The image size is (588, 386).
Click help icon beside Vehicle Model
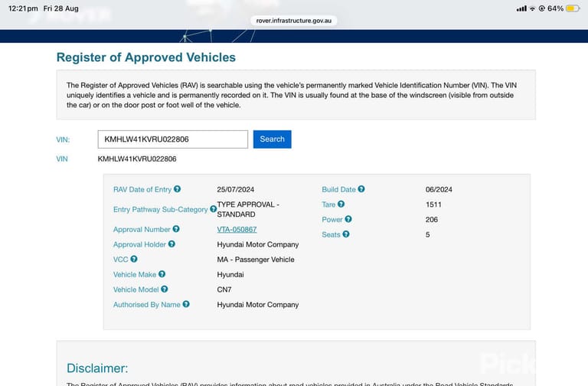(x=165, y=289)
